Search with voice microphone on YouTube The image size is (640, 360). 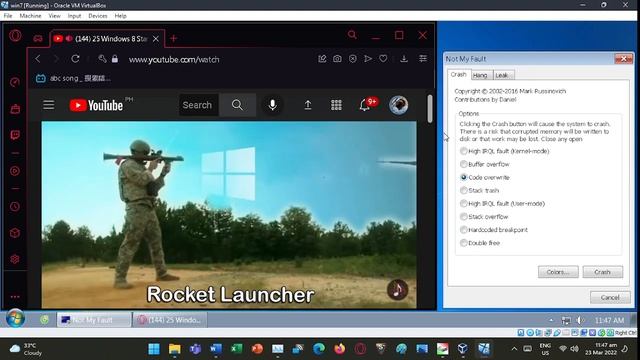(x=272, y=105)
